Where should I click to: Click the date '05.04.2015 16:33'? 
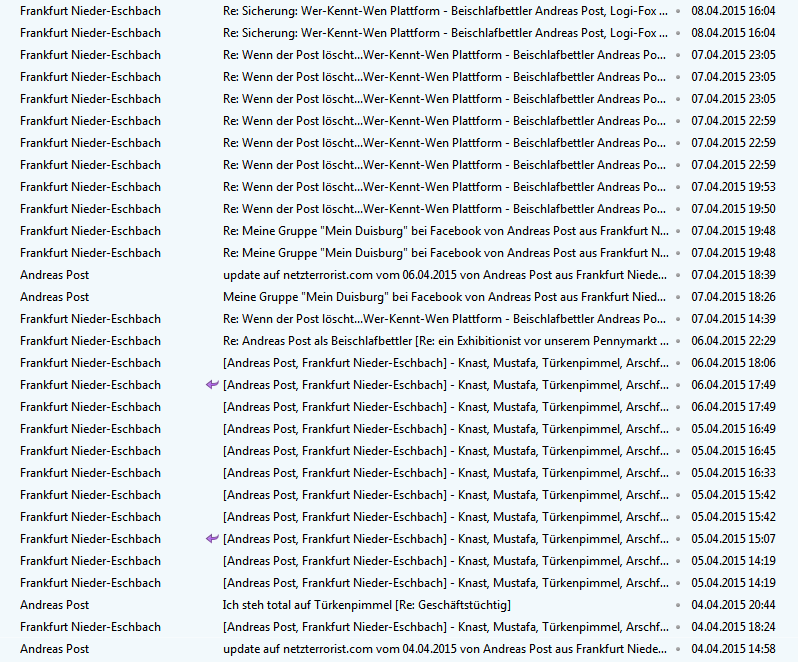pyautogui.click(x=733, y=473)
